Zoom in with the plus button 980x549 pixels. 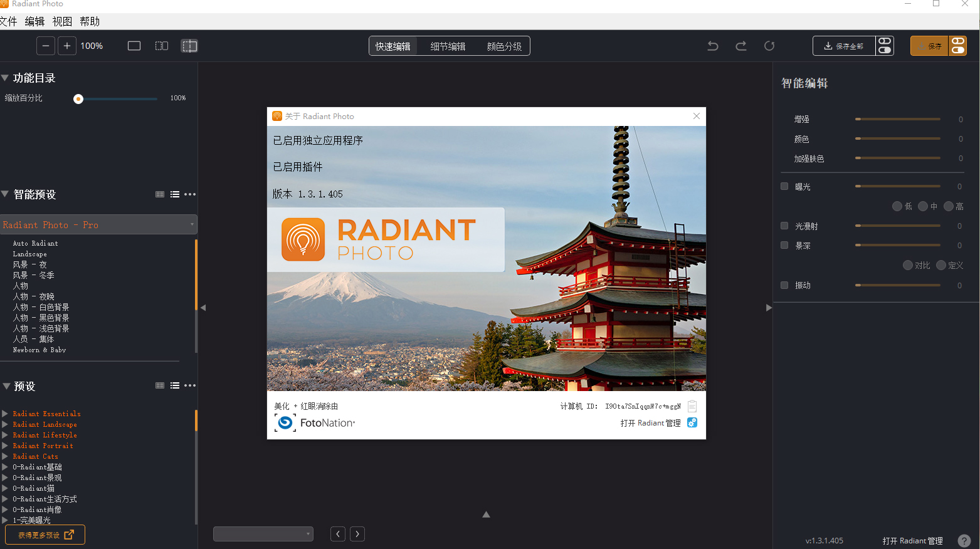coord(67,46)
